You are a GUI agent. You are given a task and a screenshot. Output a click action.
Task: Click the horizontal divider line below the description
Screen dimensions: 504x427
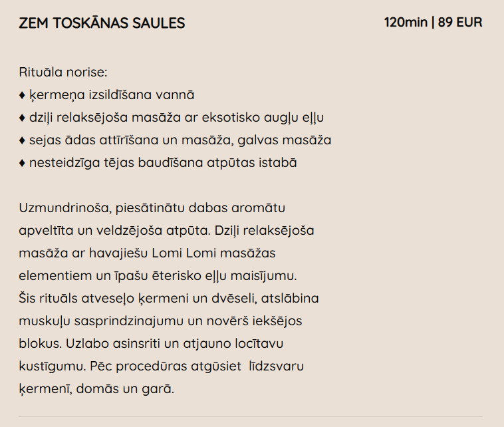(251, 417)
